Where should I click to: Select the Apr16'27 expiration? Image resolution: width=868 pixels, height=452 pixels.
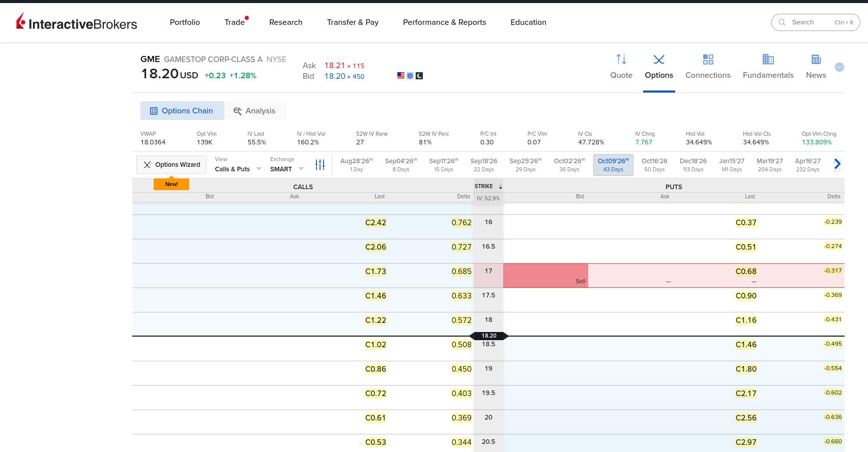click(x=807, y=165)
